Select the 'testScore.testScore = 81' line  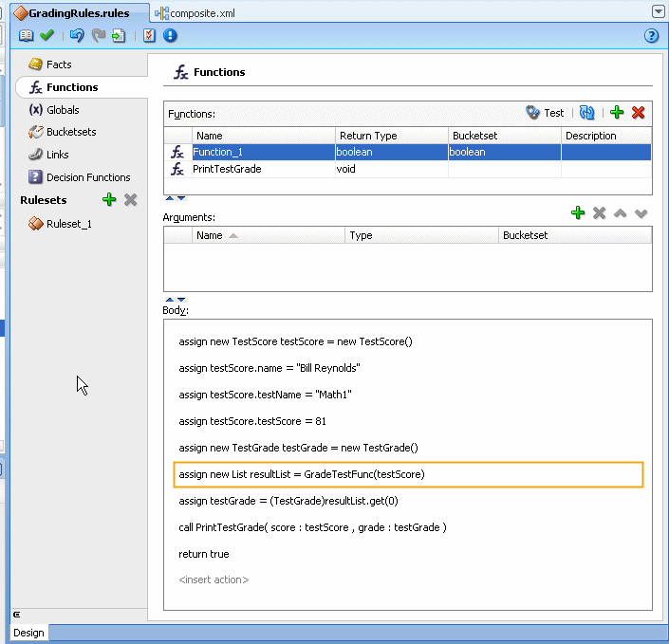(x=252, y=421)
